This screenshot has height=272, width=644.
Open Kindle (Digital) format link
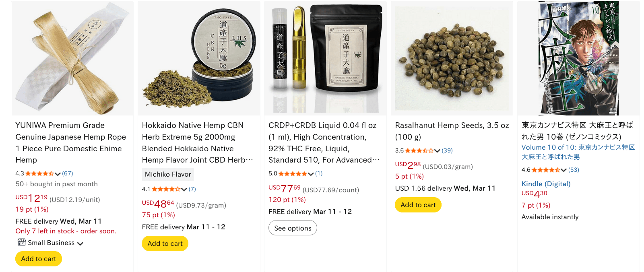(x=546, y=184)
